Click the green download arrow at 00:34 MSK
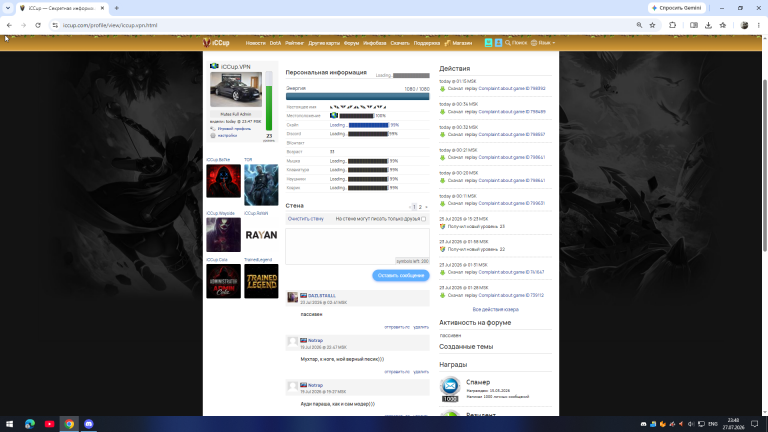The width and height of the screenshot is (768, 432). tap(442, 112)
